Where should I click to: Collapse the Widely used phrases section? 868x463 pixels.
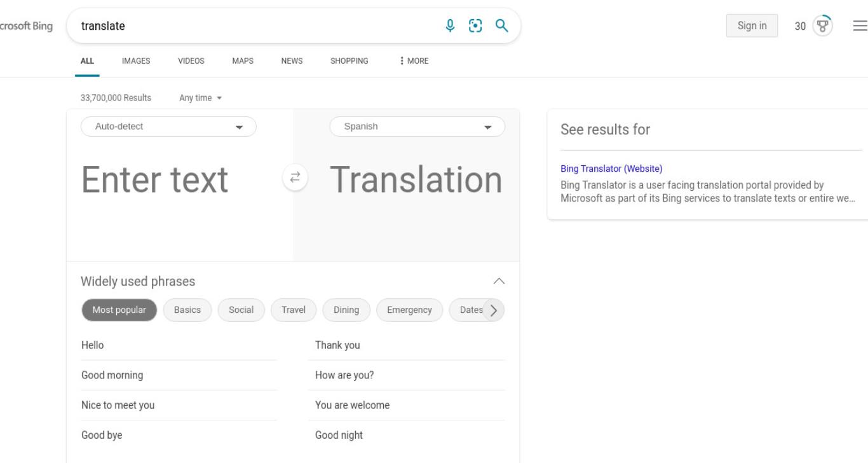pos(499,281)
